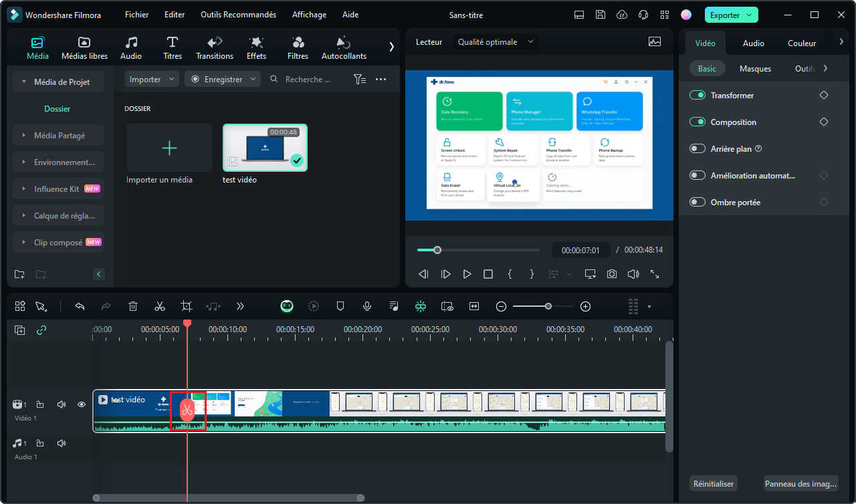The width and height of the screenshot is (856, 504).
Task: Click the Réinitialiser button
Action: [x=714, y=483]
